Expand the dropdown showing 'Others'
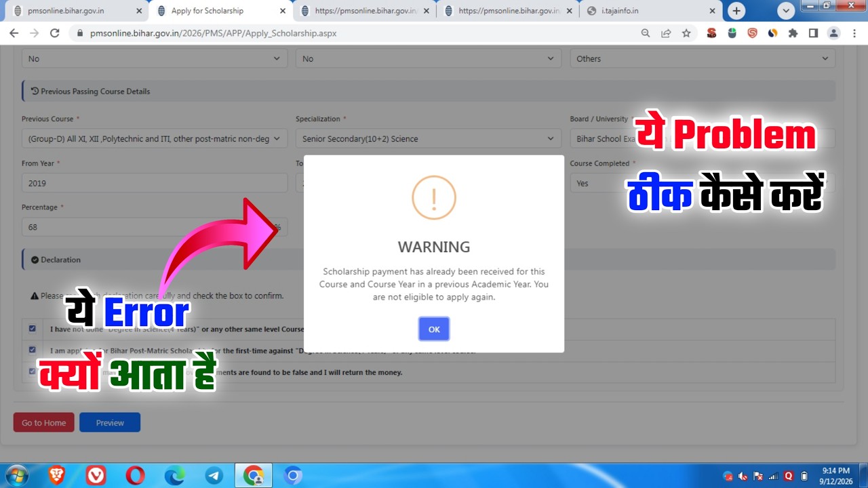This screenshot has width=868, height=488. tap(703, 58)
